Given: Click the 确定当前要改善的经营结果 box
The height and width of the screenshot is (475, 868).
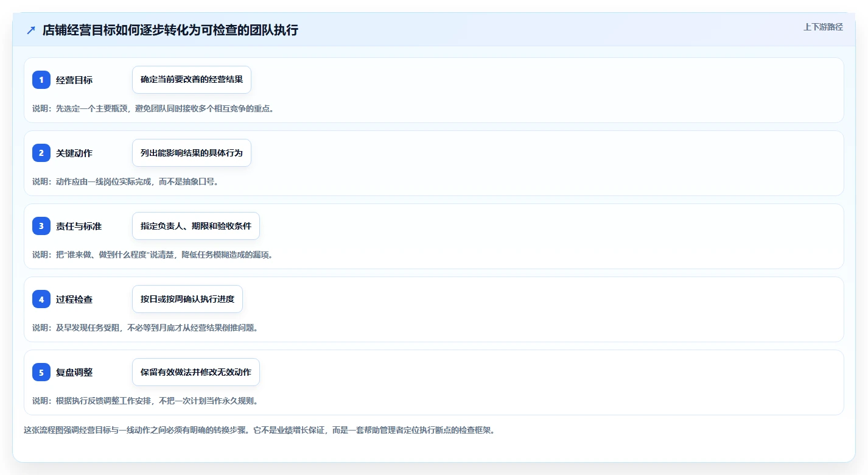Looking at the screenshot, I should [x=192, y=80].
